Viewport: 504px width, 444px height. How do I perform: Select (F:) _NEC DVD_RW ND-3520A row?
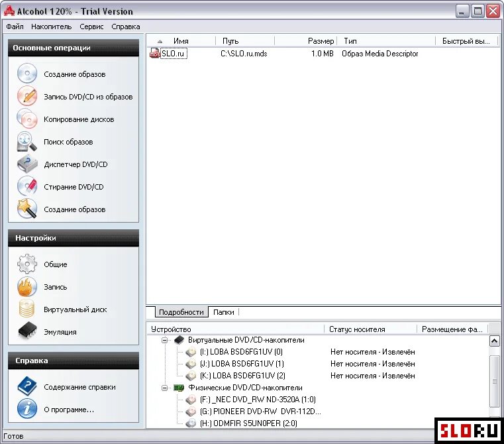(x=258, y=400)
